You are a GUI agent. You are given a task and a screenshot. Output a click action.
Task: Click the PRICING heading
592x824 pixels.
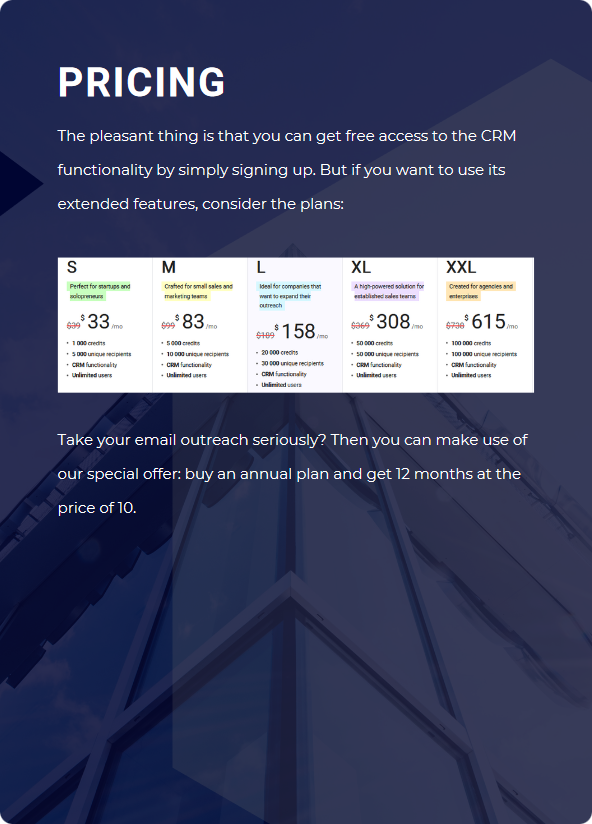[x=142, y=82]
